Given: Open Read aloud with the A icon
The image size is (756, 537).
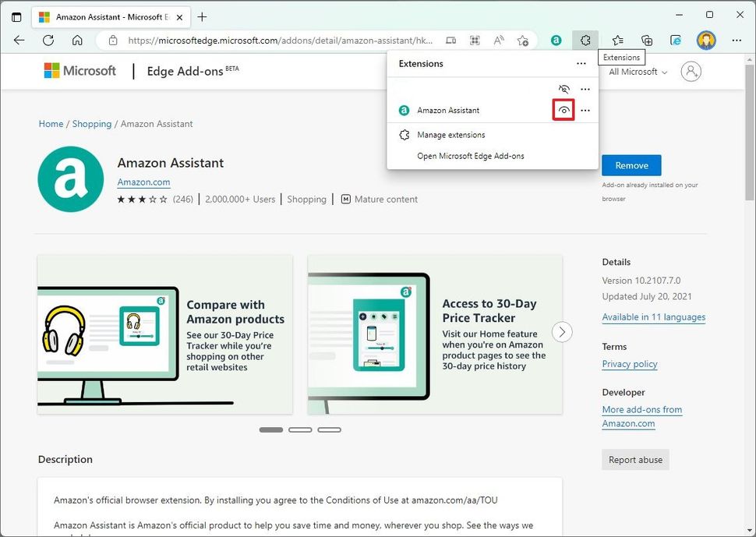Looking at the screenshot, I should pos(499,40).
